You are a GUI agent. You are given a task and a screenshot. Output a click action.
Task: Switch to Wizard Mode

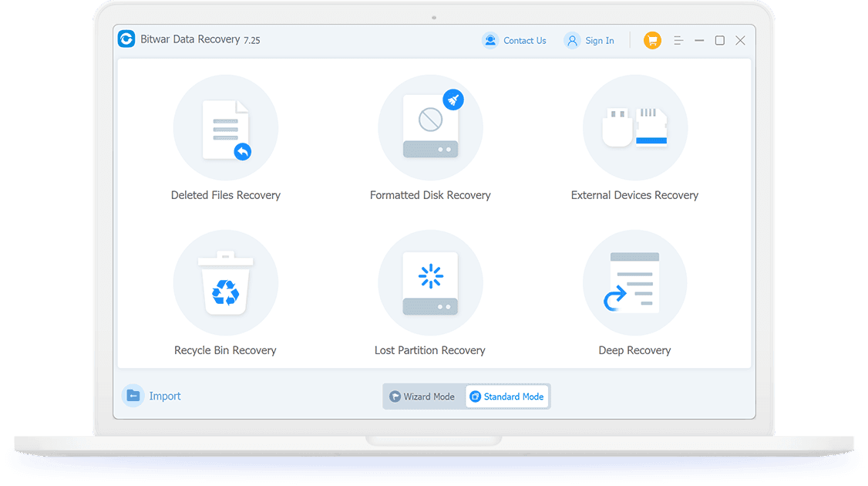click(x=424, y=397)
